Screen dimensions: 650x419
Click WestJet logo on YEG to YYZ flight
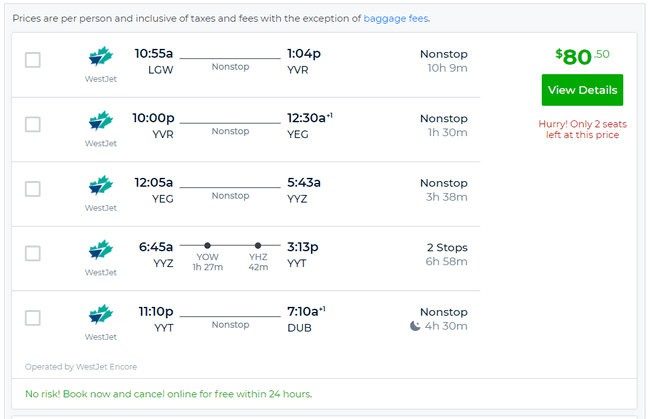click(101, 185)
